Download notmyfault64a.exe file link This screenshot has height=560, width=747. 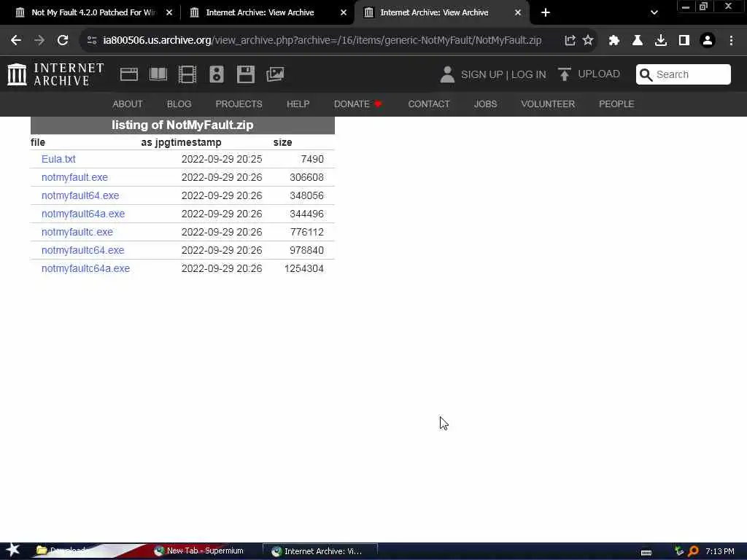click(x=83, y=214)
